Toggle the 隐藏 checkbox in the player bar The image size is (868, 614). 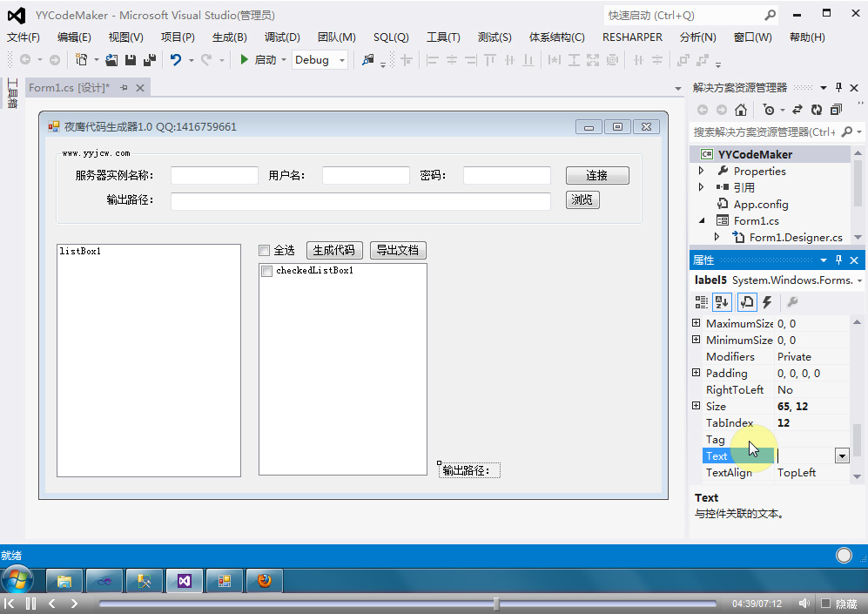click(x=826, y=604)
